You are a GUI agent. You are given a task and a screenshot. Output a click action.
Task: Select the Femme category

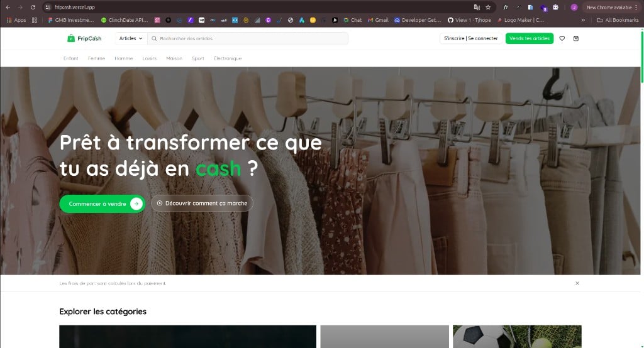click(96, 58)
